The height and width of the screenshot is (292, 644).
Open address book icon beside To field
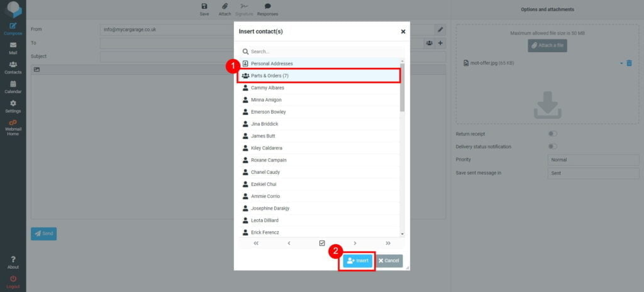pos(429,43)
